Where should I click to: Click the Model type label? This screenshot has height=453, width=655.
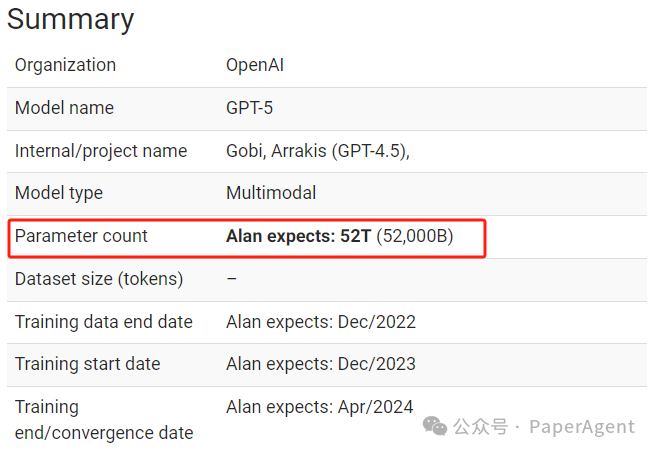click(x=59, y=193)
